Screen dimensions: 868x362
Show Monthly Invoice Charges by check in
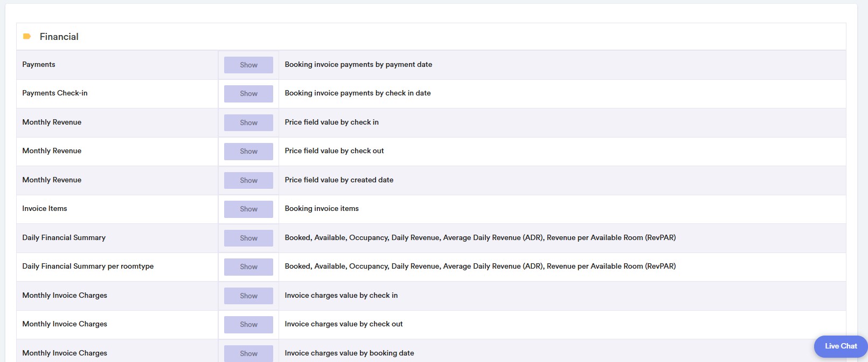click(x=248, y=296)
